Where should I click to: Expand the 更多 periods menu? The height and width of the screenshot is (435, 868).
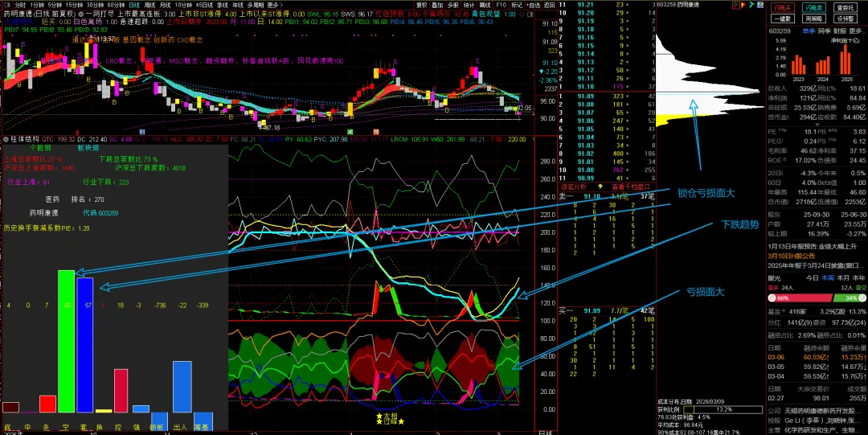pyautogui.click(x=274, y=5)
